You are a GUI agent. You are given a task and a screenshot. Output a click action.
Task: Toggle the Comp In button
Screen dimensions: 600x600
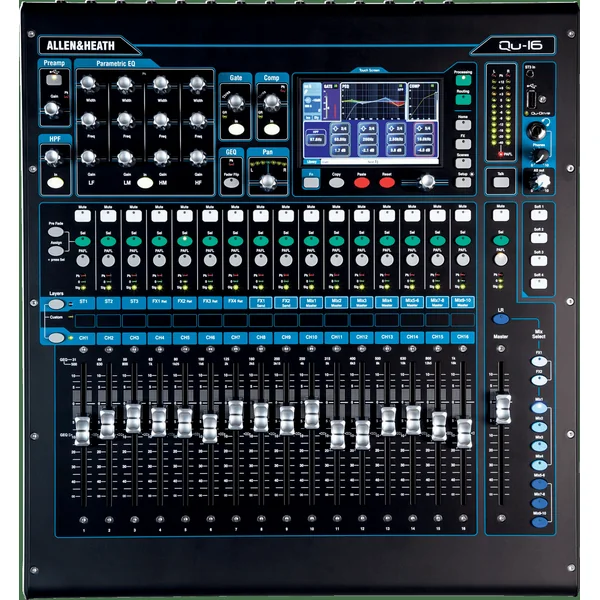[x=272, y=129]
